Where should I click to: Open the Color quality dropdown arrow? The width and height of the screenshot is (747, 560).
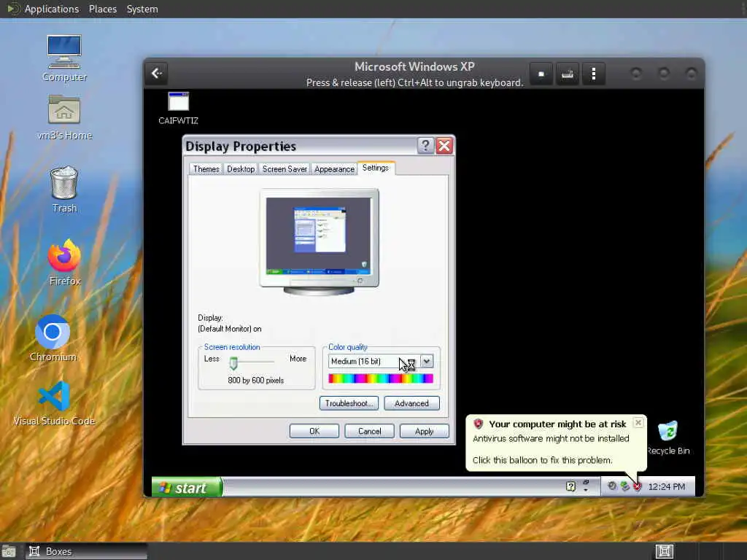point(427,362)
